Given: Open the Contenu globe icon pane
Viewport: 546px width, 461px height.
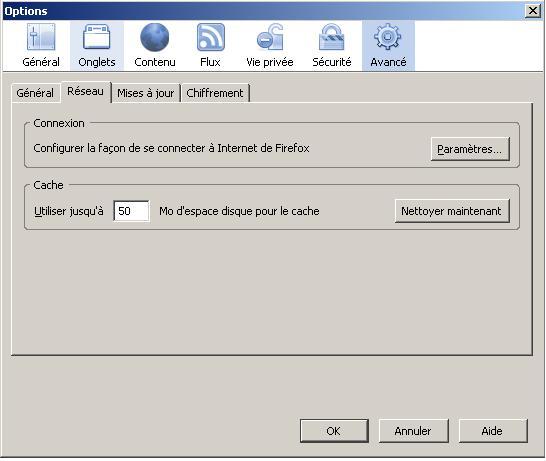Looking at the screenshot, I should [155, 46].
